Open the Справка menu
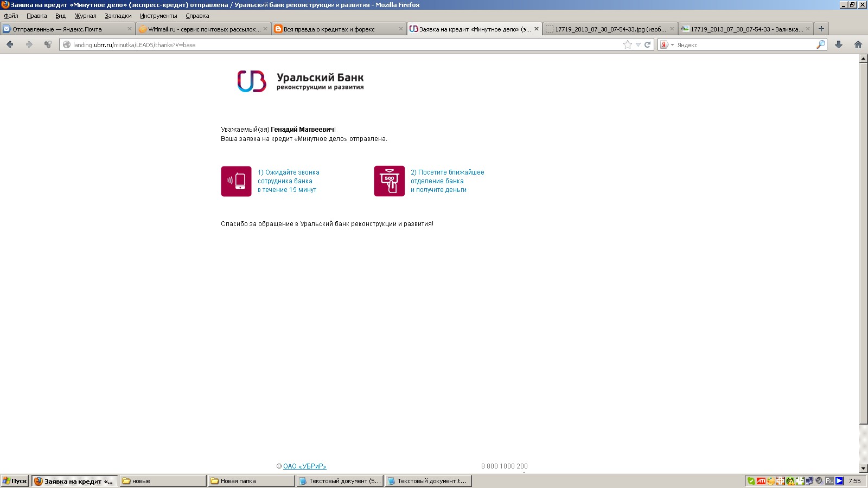The height and width of the screenshot is (488, 868). [197, 16]
